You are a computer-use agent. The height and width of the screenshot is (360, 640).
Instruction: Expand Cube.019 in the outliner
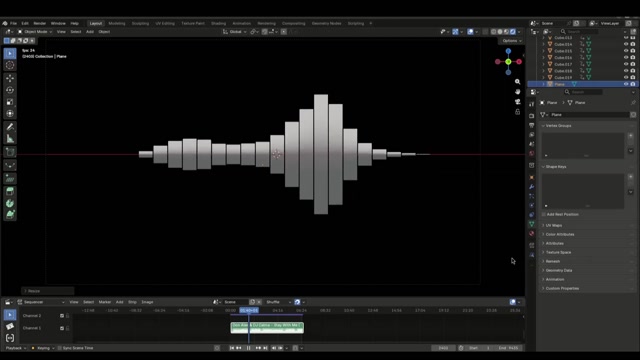pos(543,78)
